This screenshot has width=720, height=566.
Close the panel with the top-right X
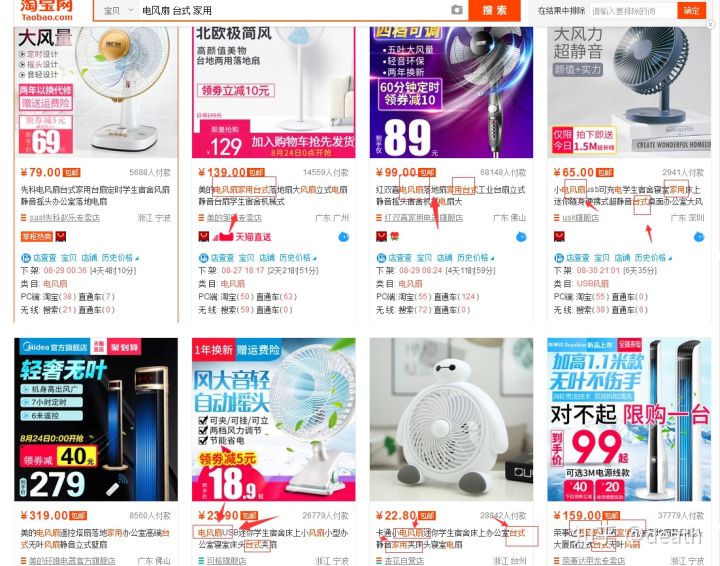pos(710,25)
